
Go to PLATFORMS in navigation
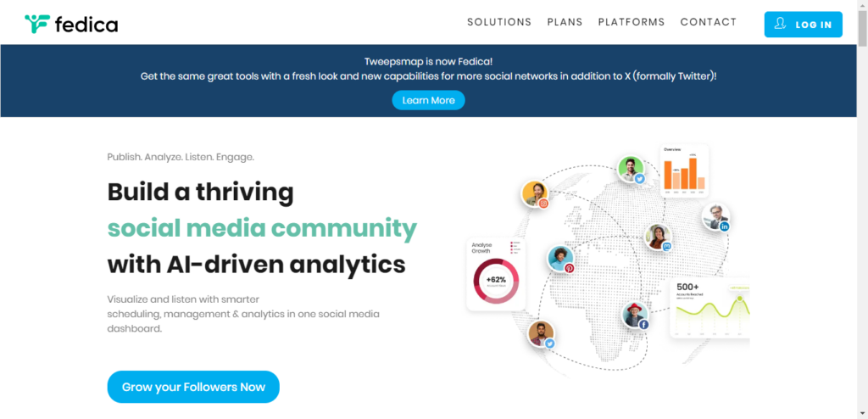click(632, 22)
